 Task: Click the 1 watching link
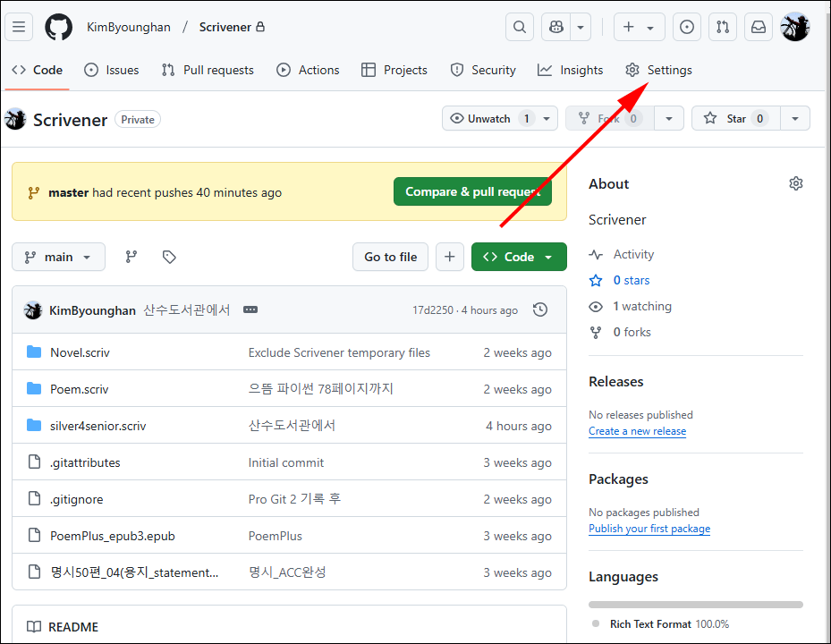[x=642, y=307]
